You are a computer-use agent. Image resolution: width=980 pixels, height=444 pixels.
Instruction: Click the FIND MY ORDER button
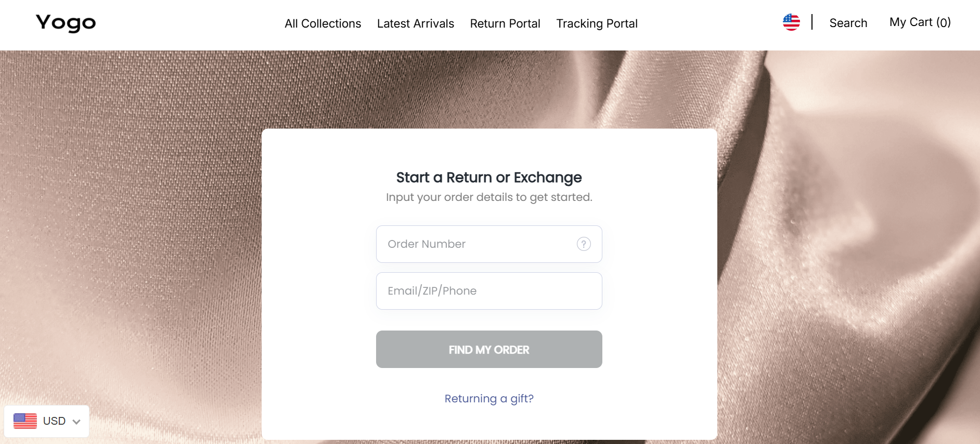coord(489,349)
